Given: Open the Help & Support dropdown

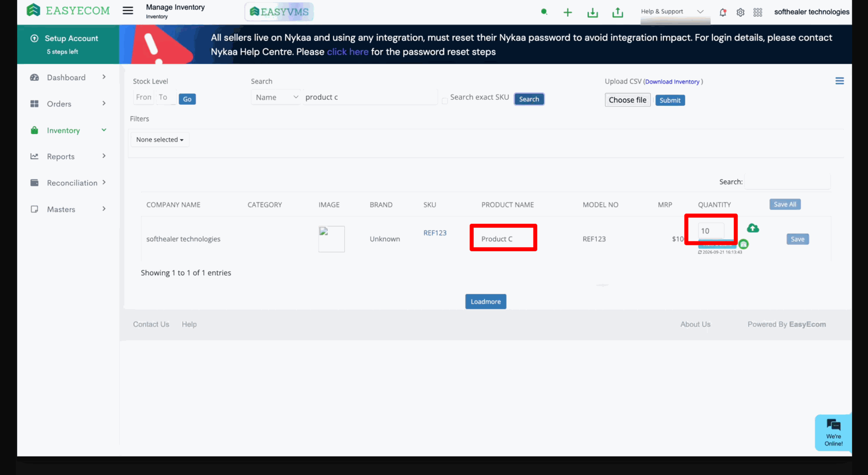Looking at the screenshot, I should 672,12.
